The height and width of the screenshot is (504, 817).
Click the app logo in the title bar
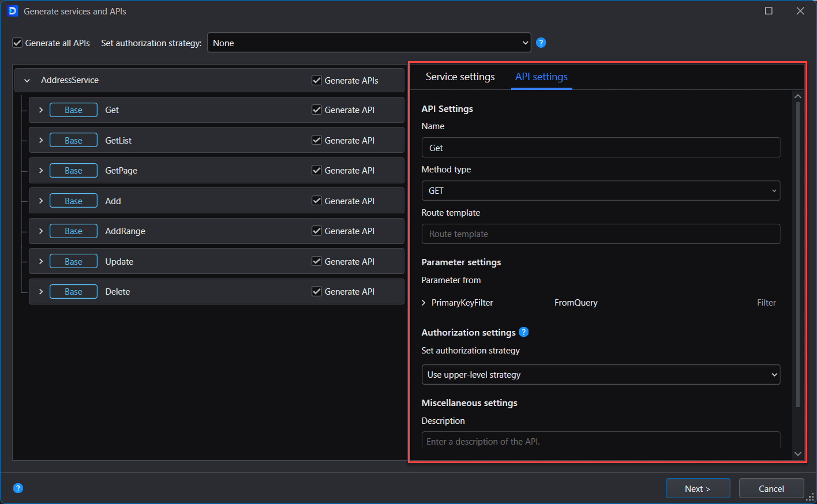point(12,11)
